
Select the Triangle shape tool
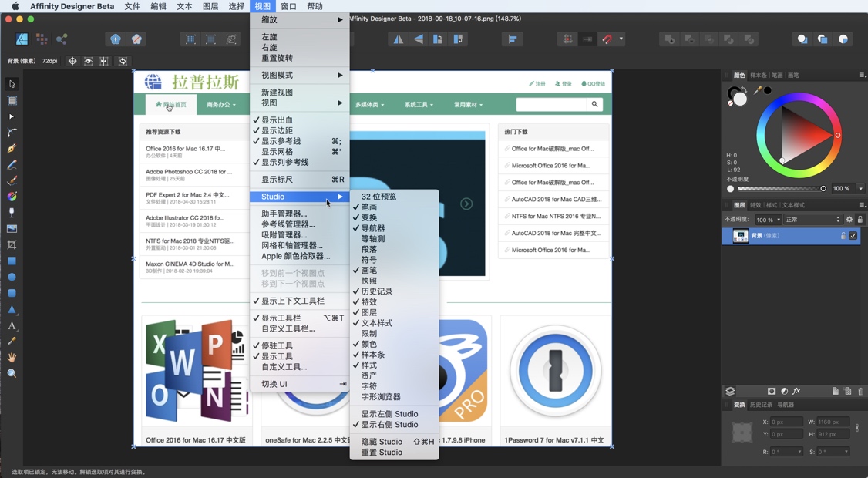pyautogui.click(x=12, y=309)
